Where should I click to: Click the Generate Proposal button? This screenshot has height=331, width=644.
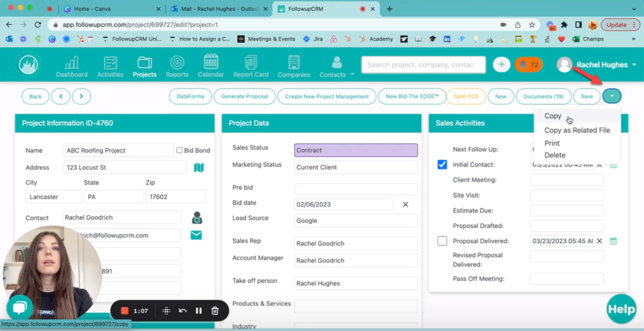pyautogui.click(x=244, y=96)
